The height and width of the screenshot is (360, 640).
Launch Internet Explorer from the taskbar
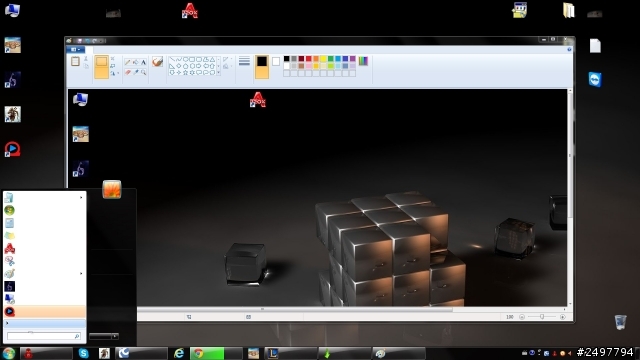[x=179, y=353]
